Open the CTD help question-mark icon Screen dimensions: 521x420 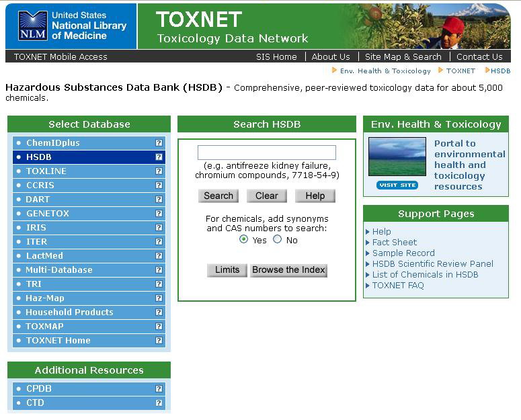[159, 403]
